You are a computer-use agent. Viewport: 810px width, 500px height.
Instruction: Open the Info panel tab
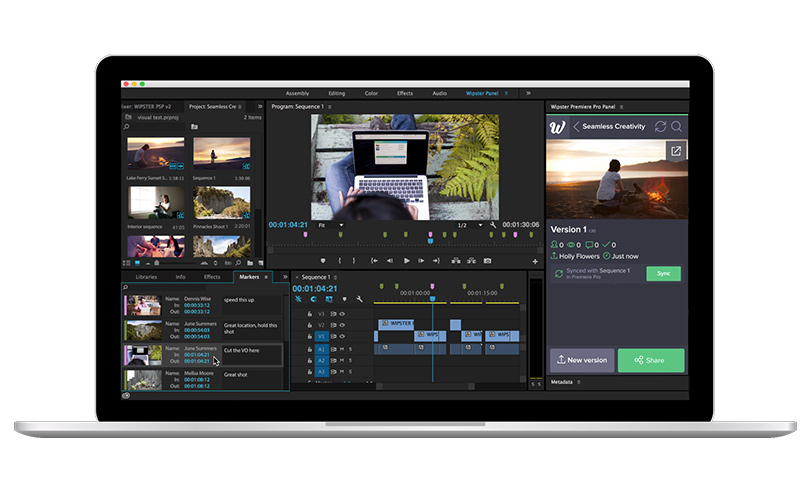180,277
